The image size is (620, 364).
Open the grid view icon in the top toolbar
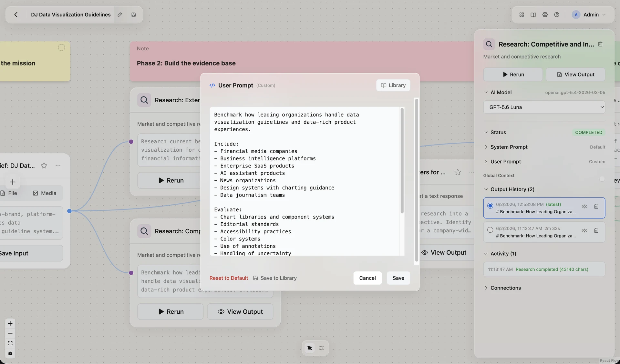[522, 15]
